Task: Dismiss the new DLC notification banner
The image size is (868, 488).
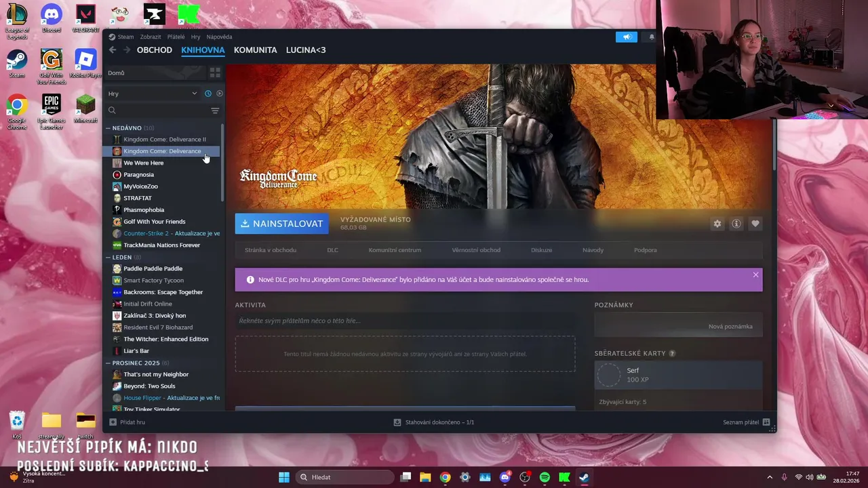Action: click(x=755, y=274)
